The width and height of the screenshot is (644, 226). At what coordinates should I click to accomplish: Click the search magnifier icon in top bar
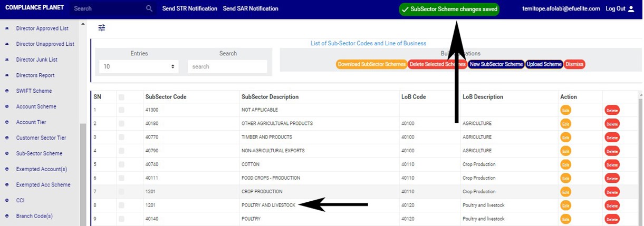pyautogui.click(x=149, y=8)
